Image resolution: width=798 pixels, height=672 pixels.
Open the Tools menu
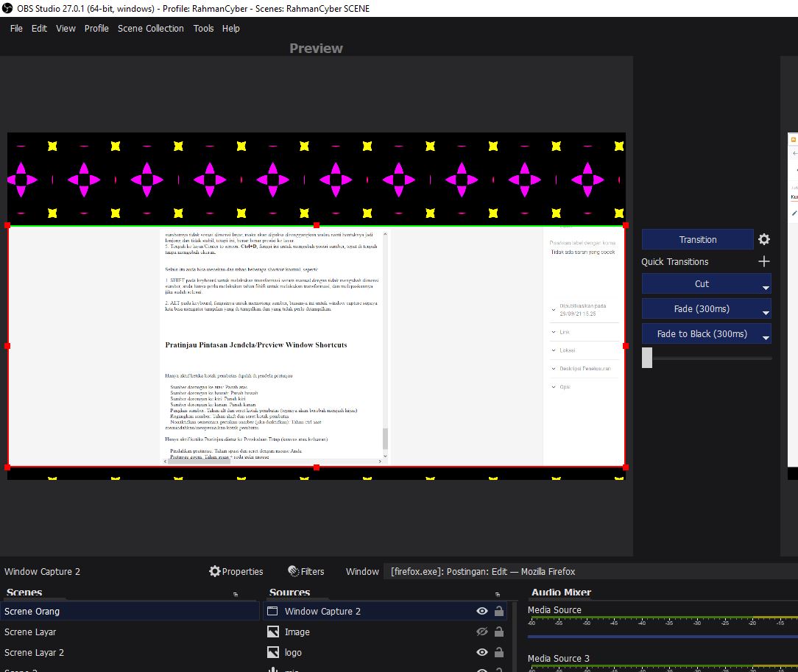[203, 28]
